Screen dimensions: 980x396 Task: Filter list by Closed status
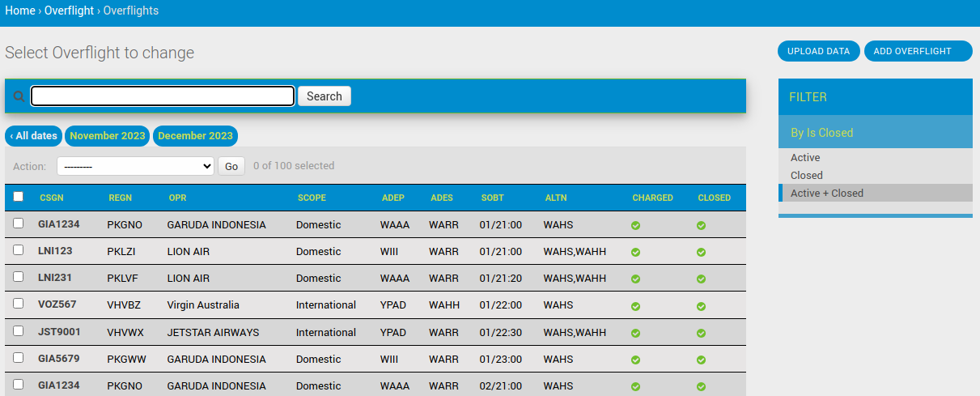[x=806, y=175]
